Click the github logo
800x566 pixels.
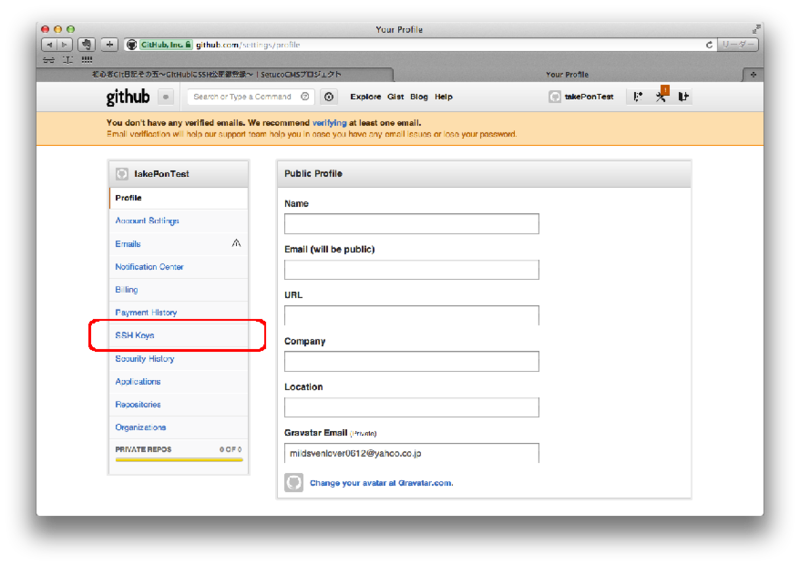coord(128,96)
